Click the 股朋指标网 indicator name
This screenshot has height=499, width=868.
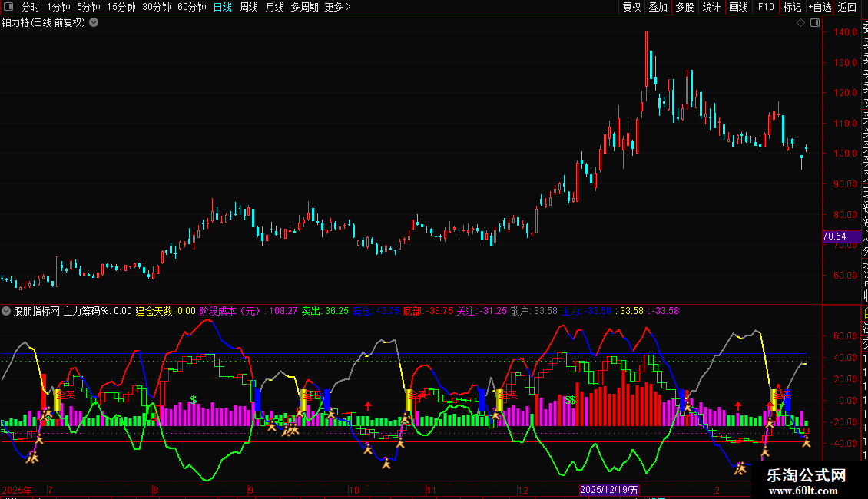[x=37, y=311]
